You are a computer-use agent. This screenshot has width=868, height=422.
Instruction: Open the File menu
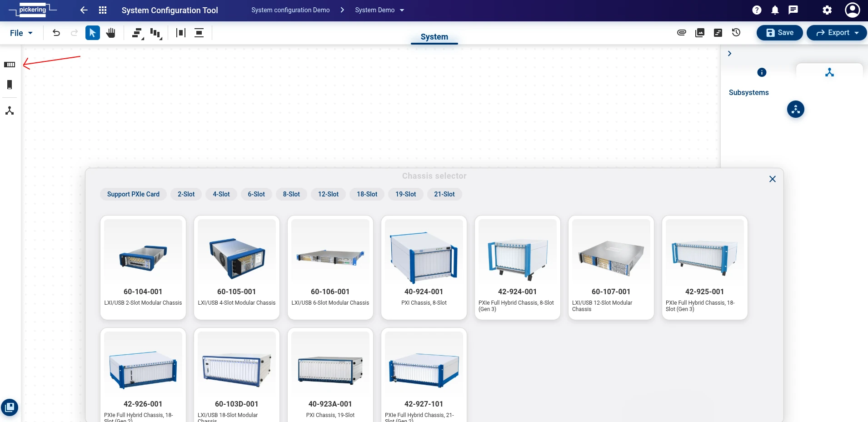click(21, 33)
